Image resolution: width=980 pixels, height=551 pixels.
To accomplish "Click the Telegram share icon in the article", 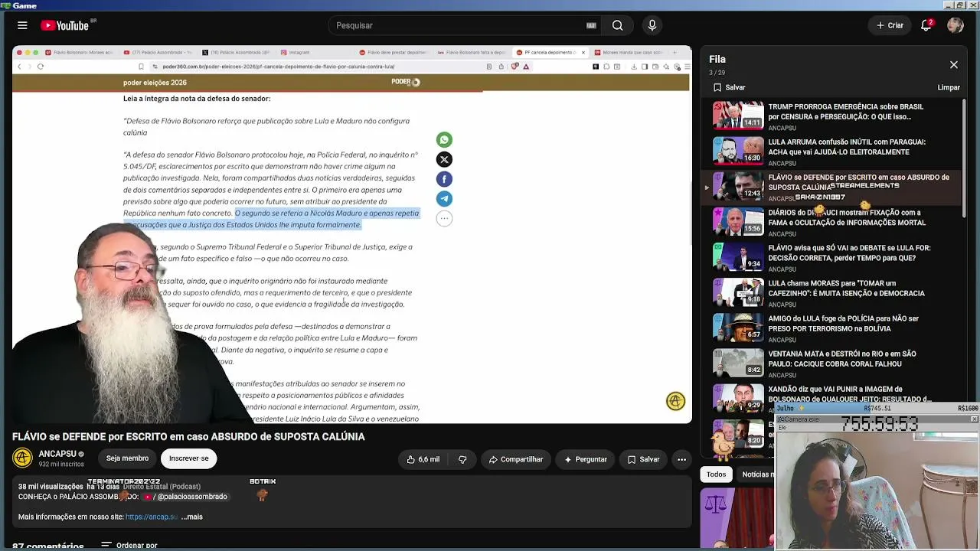I will [444, 198].
